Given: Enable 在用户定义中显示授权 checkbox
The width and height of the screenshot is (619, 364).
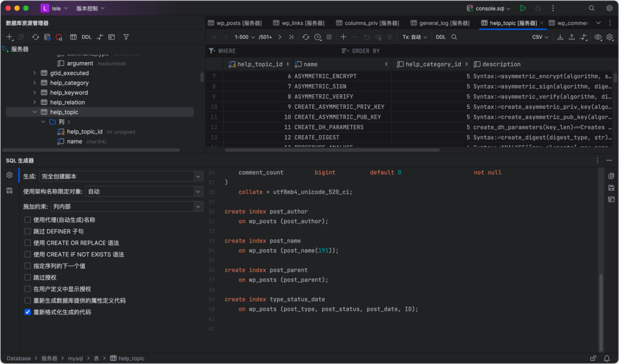Looking at the screenshot, I should (x=27, y=289).
